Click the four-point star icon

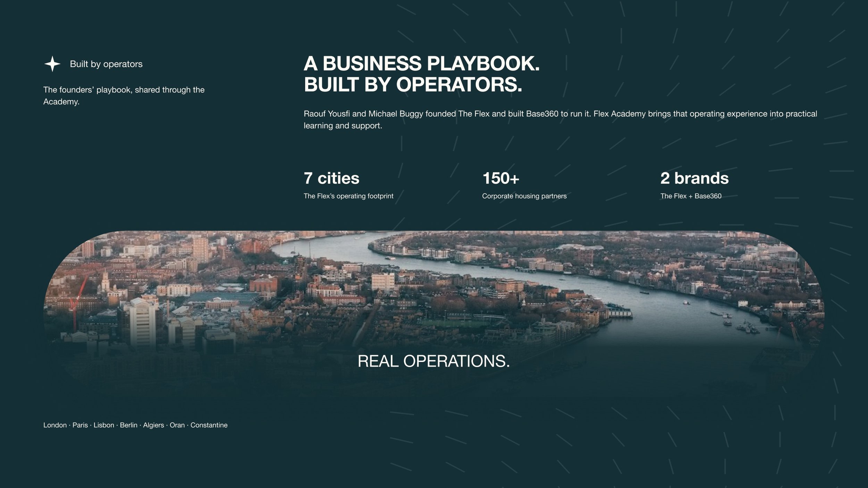click(x=52, y=64)
